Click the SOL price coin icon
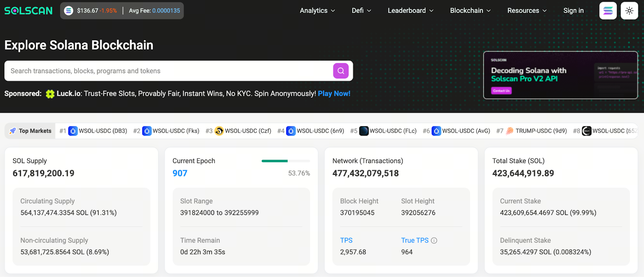 pos(69,11)
